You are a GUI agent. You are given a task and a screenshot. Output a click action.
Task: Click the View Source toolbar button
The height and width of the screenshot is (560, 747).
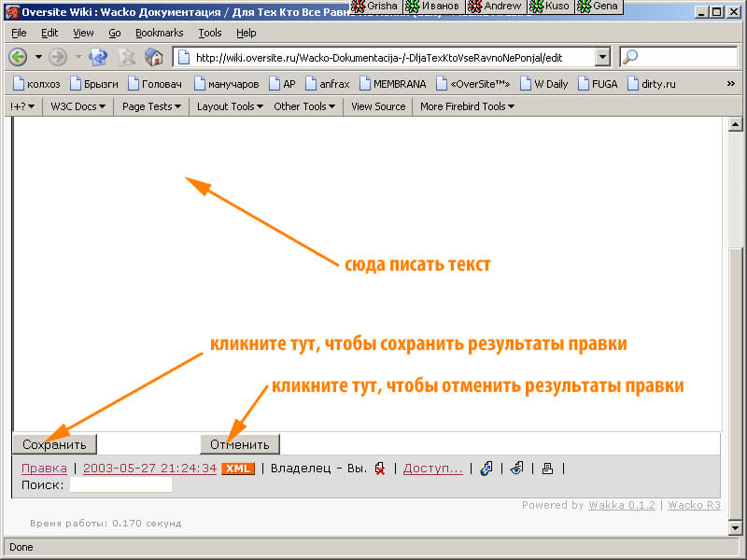click(378, 106)
